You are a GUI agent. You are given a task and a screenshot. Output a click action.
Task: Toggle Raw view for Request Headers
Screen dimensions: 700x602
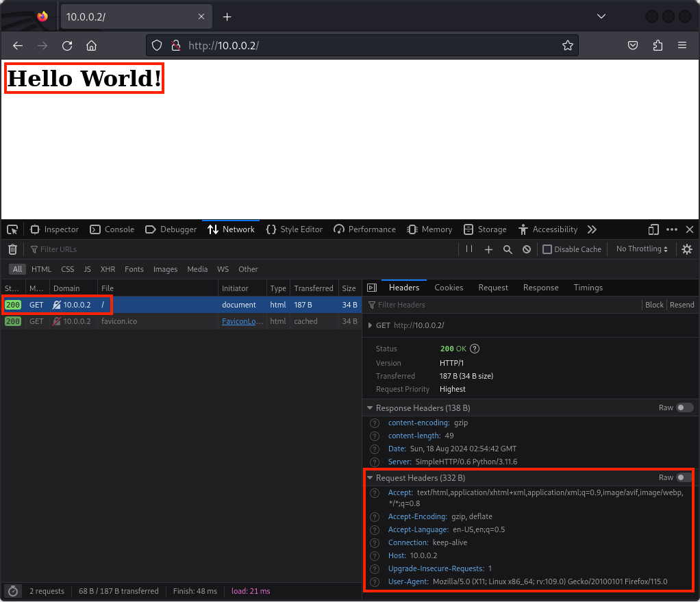point(684,477)
